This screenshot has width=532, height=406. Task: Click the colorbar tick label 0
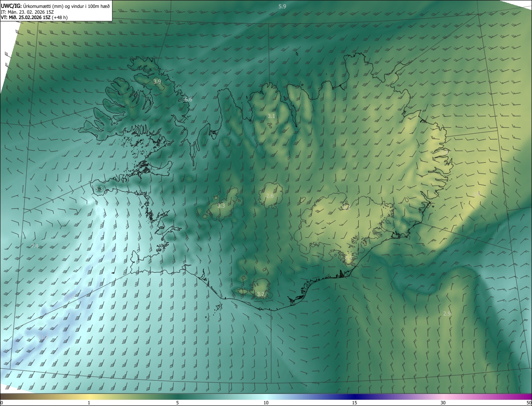(x=2, y=403)
